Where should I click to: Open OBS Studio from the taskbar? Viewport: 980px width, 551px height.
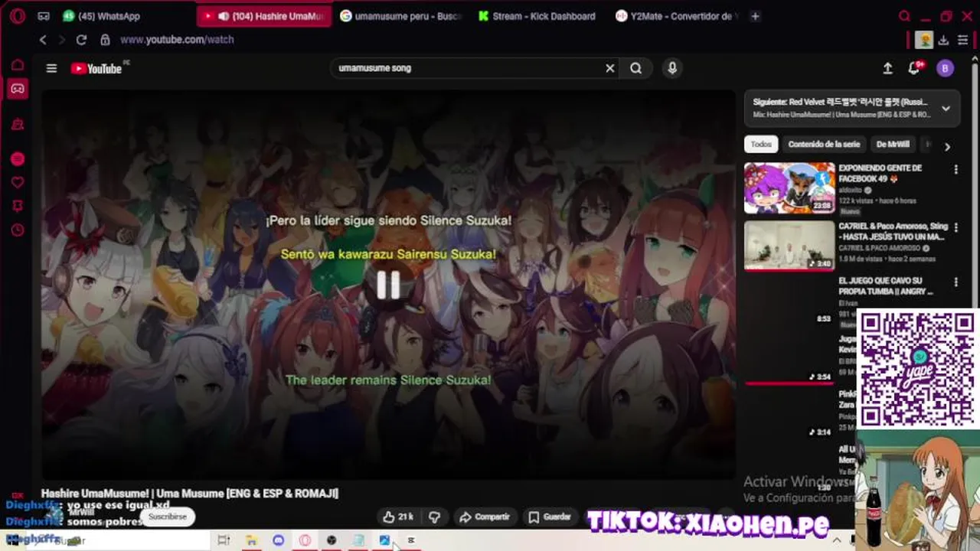pos(331,540)
